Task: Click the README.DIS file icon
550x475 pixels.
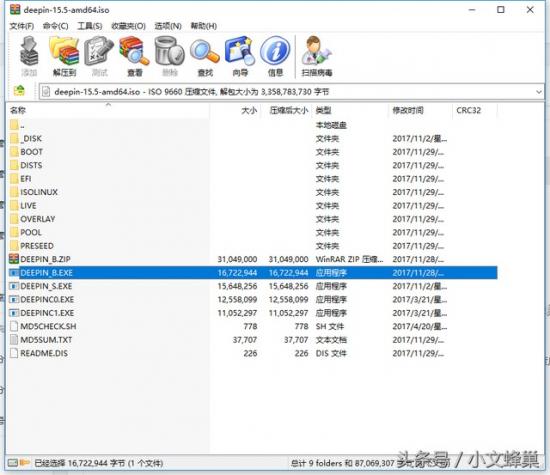Action: [x=14, y=353]
